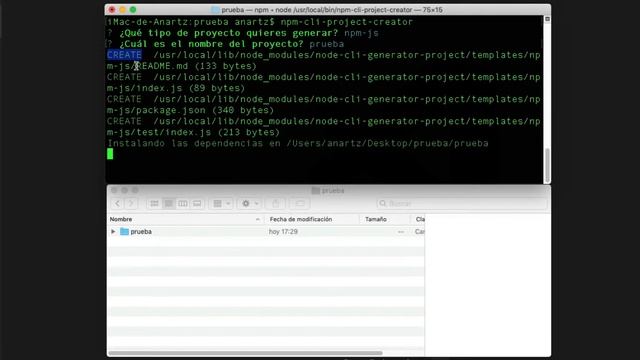Click the Finder horizontal scrollbar
Viewport: 640px width, 360px height.
coord(245,353)
